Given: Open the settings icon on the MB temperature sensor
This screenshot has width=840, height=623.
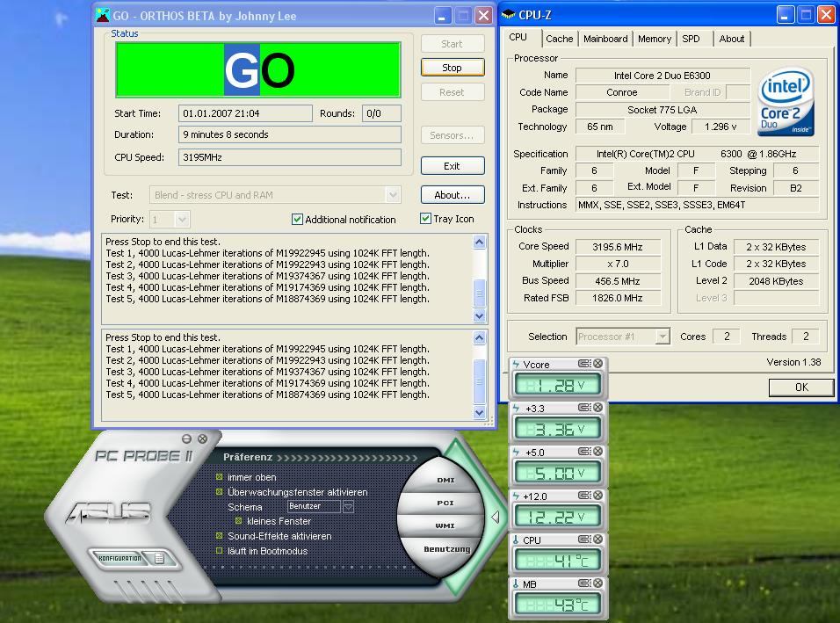Looking at the screenshot, I should [584, 583].
